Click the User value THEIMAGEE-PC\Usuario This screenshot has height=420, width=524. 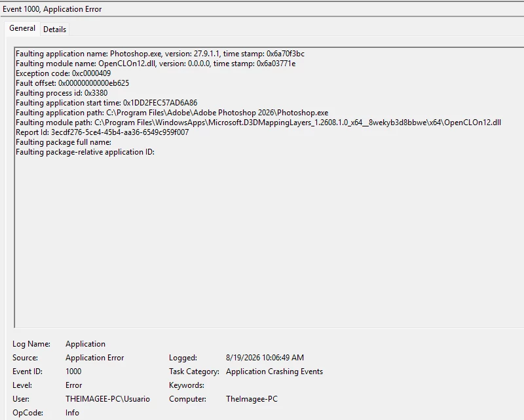pyautogui.click(x=107, y=398)
